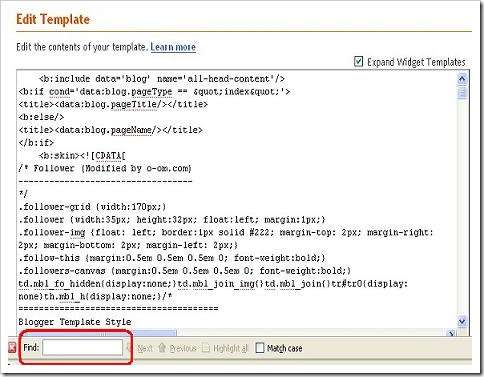Open the Learn more link

pos(173,47)
